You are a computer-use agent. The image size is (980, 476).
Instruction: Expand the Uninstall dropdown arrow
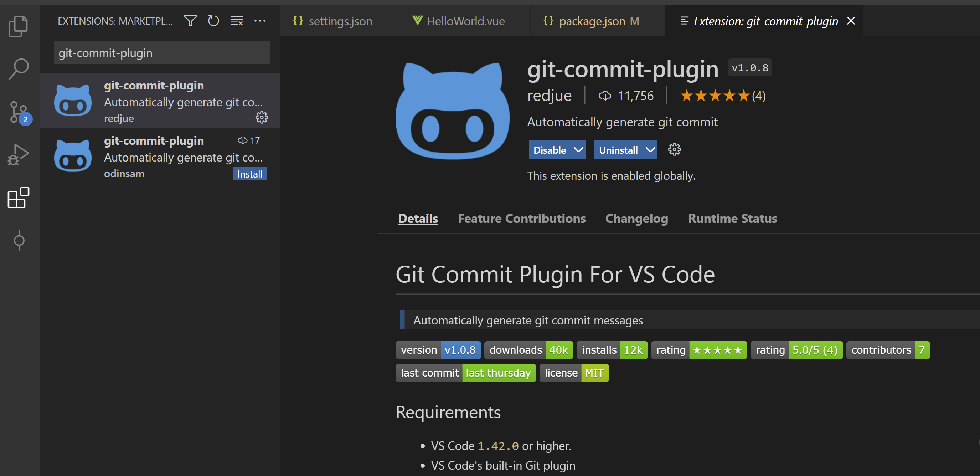[650, 149]
